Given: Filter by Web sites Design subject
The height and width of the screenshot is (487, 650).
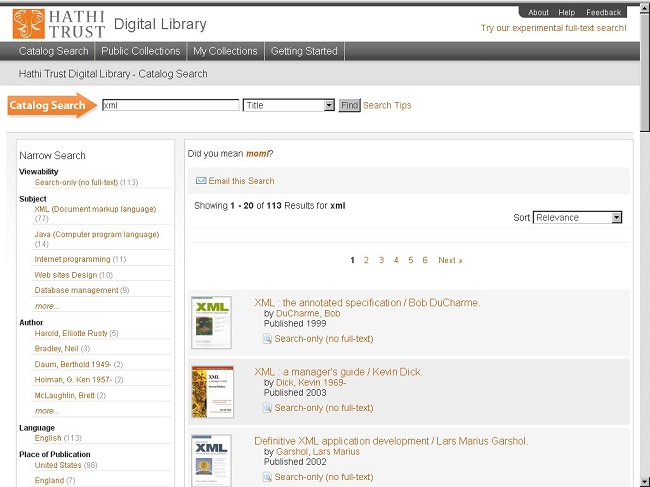Looking at the screenshot, I should coord(65,275).
